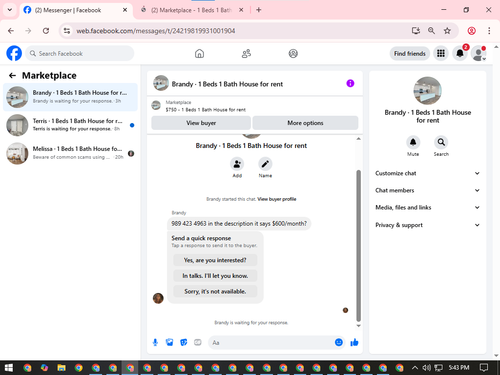Click the browser address bar URL
The image size is (500, 375).
(156, 31)
